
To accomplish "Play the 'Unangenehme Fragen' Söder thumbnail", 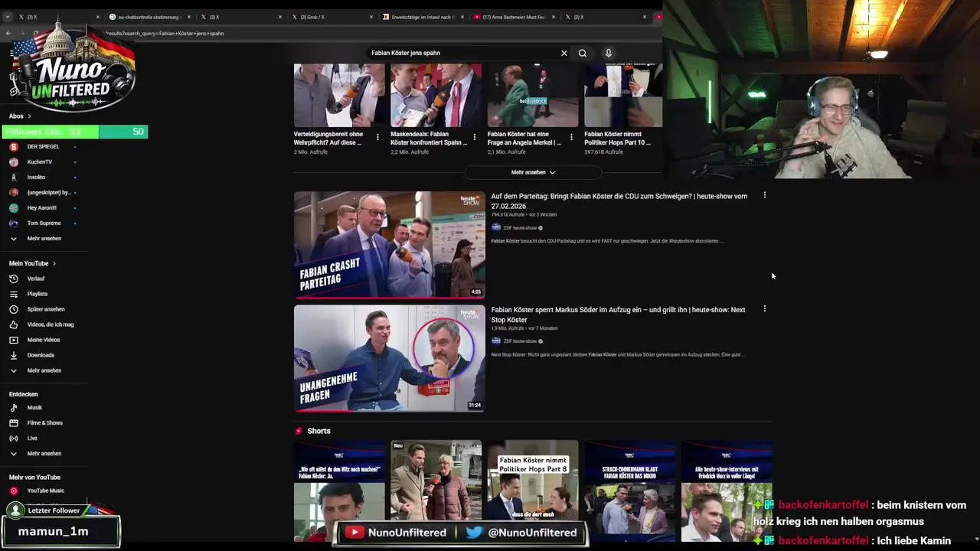I will pyautogui.click(x=389, y=358).
